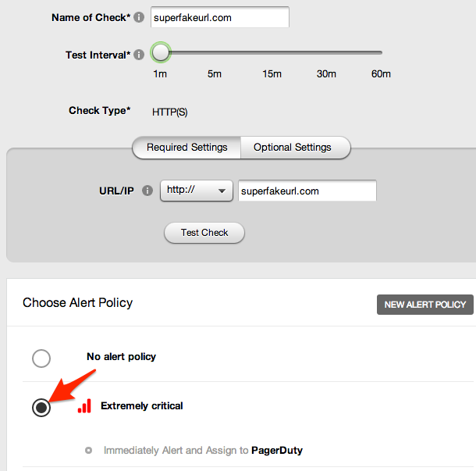This screenshot has height=471, width=476.
Task: Select the Extremely critical radio button
Action: (x=41, y=407)
